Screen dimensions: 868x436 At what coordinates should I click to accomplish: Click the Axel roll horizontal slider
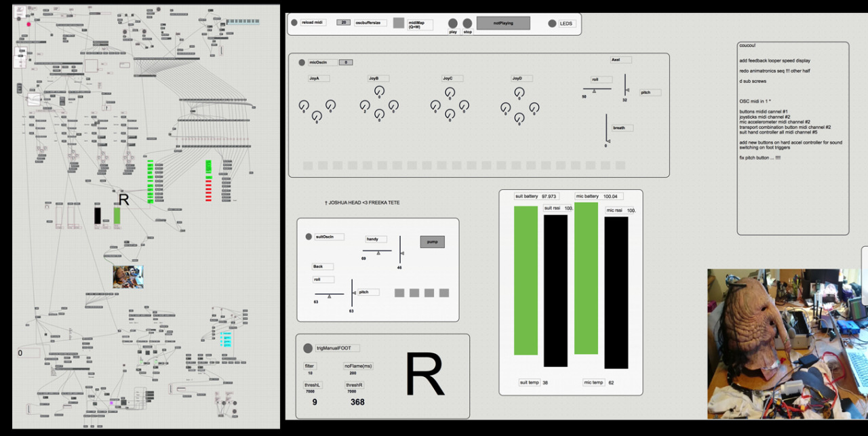click(x=597, y=89)
